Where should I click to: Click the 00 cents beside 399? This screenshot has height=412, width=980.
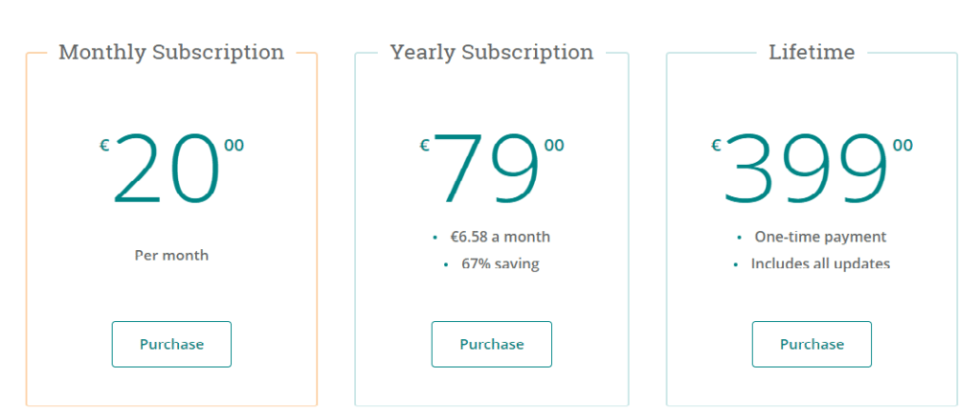pos(902,146)
